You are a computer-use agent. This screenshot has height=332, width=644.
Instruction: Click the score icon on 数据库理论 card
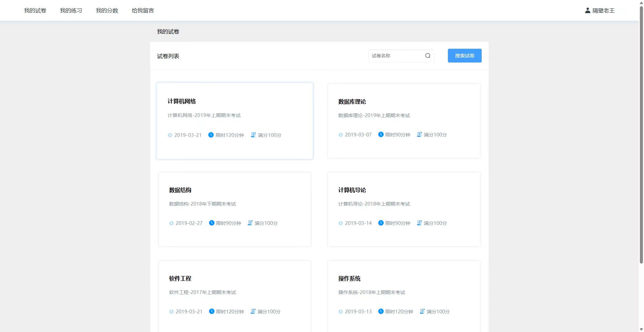tap(419, 134)
